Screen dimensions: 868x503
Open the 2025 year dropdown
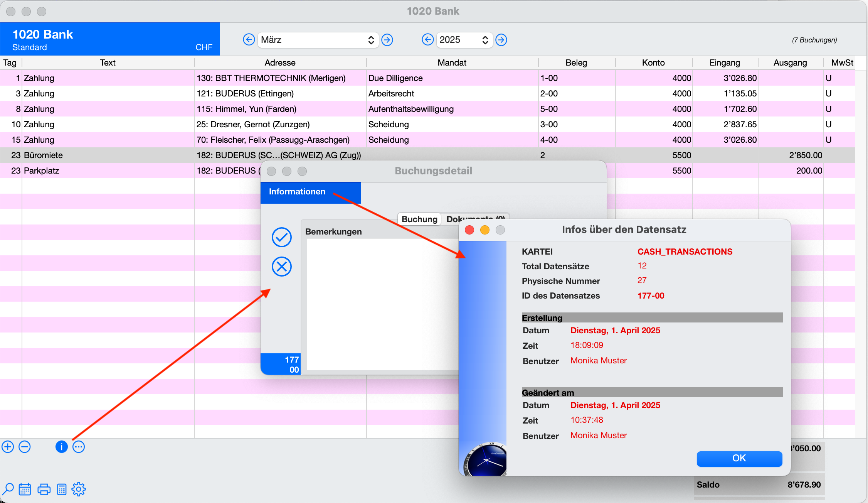464,40
